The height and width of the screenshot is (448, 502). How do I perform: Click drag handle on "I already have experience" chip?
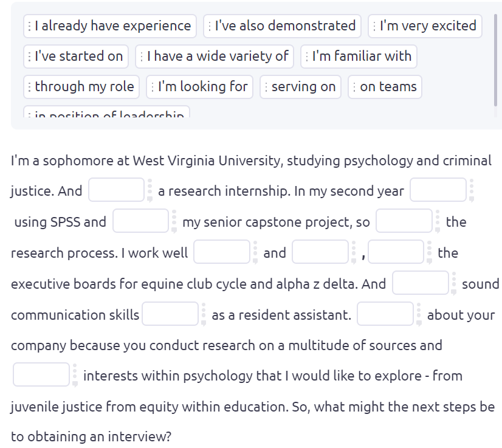click(29, 26)
